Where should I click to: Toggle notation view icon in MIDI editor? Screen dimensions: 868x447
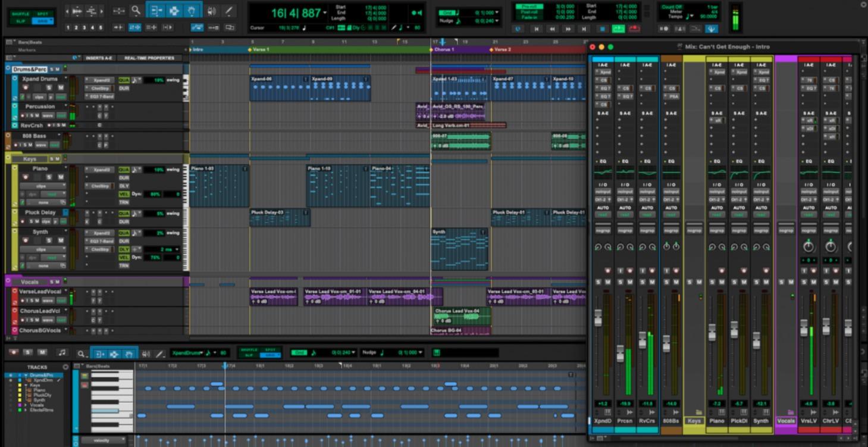(x=62, y=353)
